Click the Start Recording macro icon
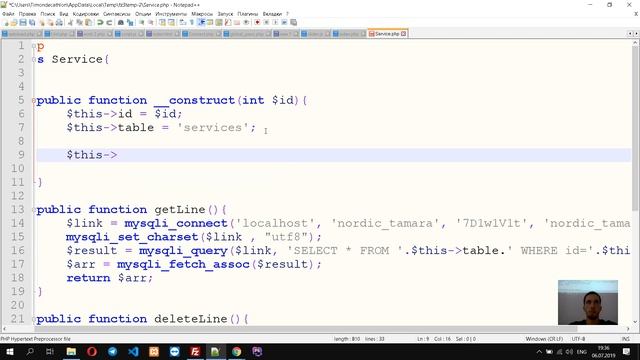 pos(257,22)
